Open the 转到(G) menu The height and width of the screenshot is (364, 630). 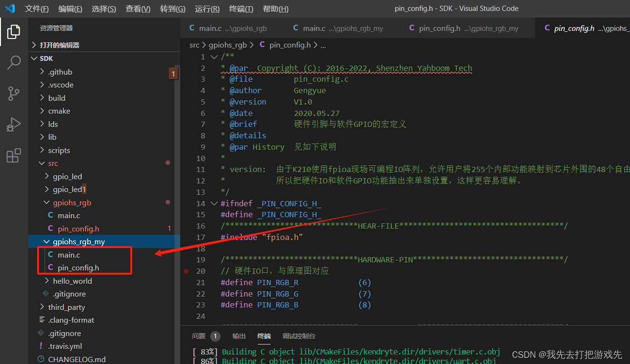click(173, 9)
